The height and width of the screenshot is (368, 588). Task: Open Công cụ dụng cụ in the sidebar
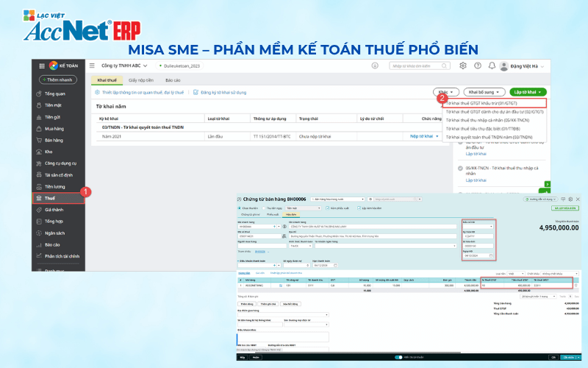pyautogui.click(x=57, y=163)
